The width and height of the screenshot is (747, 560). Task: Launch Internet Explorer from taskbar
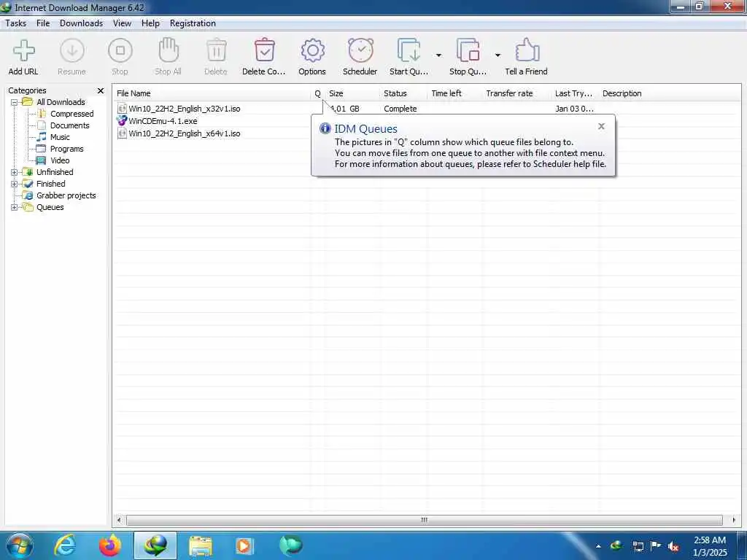65,545
